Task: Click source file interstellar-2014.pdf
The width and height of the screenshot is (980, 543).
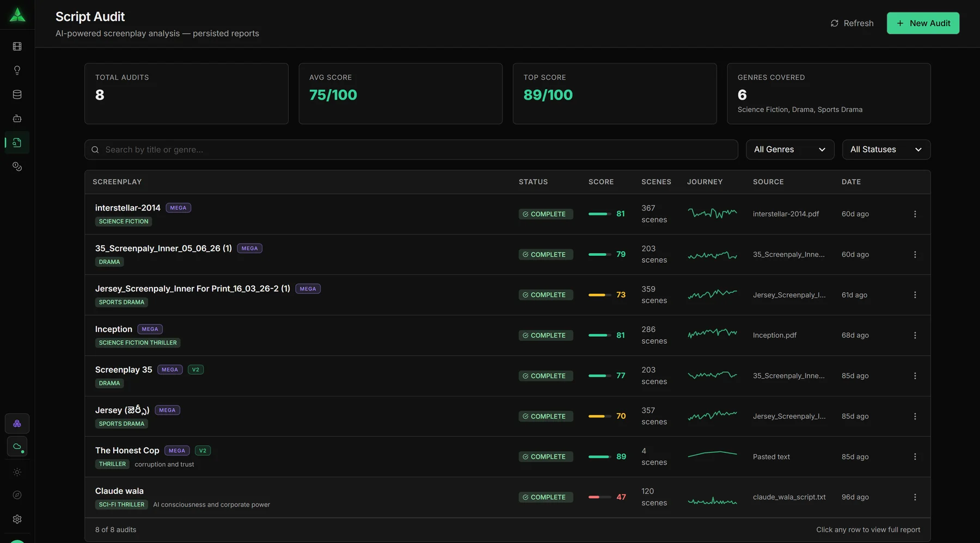Action: pyautogui.click(x=786, y=214)
